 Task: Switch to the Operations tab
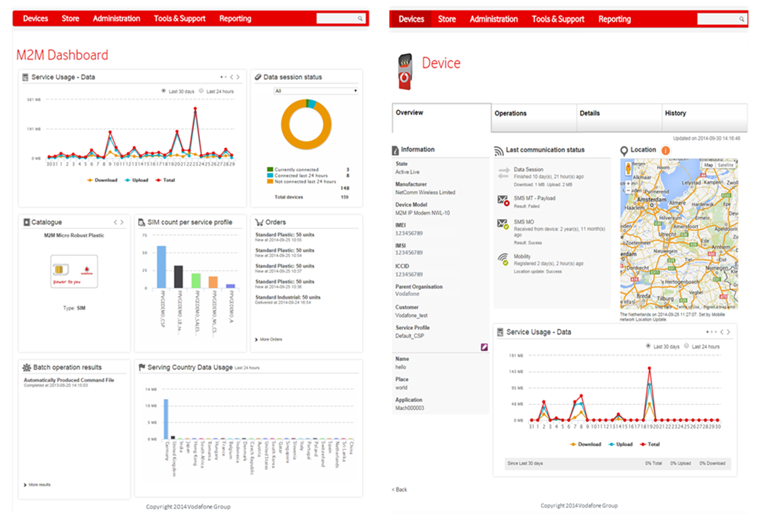534,118
